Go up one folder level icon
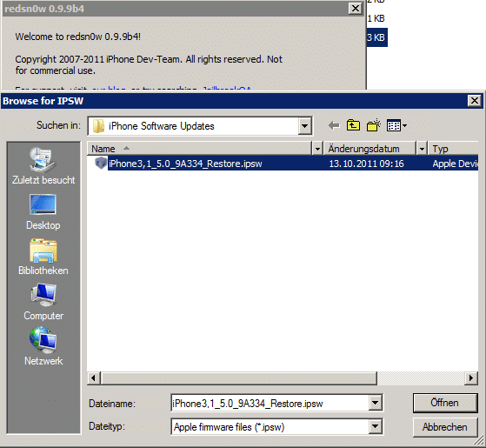This screenshot has height=448, width=486. [353, 125]
